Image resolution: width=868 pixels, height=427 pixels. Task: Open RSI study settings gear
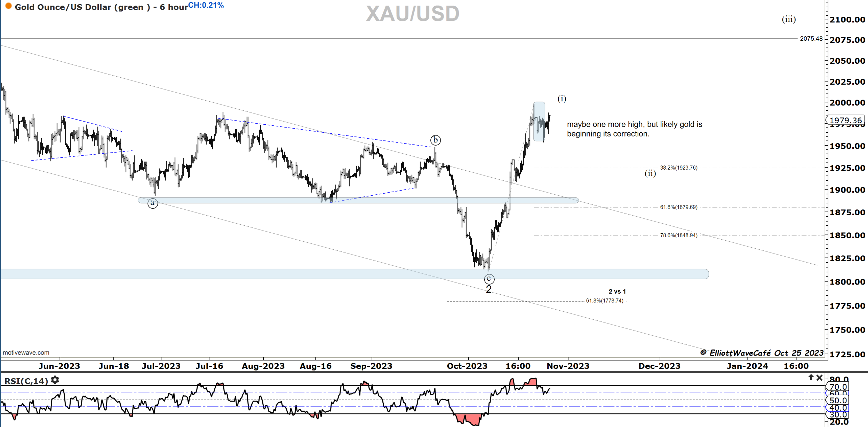(x=55, y=380)
